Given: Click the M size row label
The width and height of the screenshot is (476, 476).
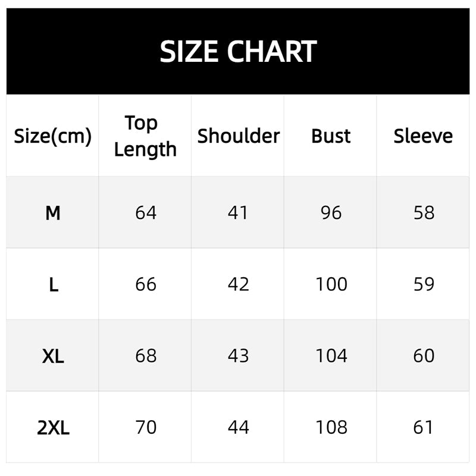Looking at the screenshot, I should 53,212.
